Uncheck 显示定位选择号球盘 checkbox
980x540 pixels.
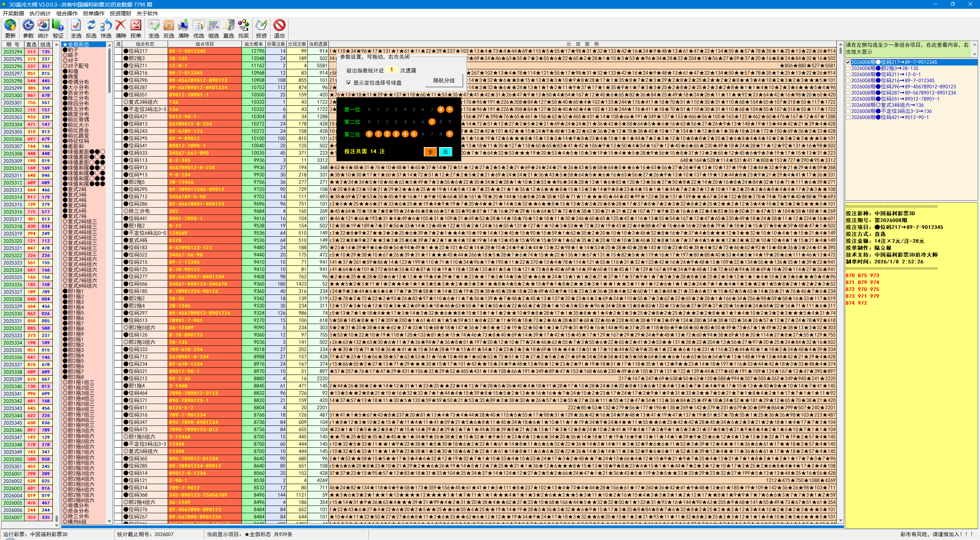[x=349, y=83]
